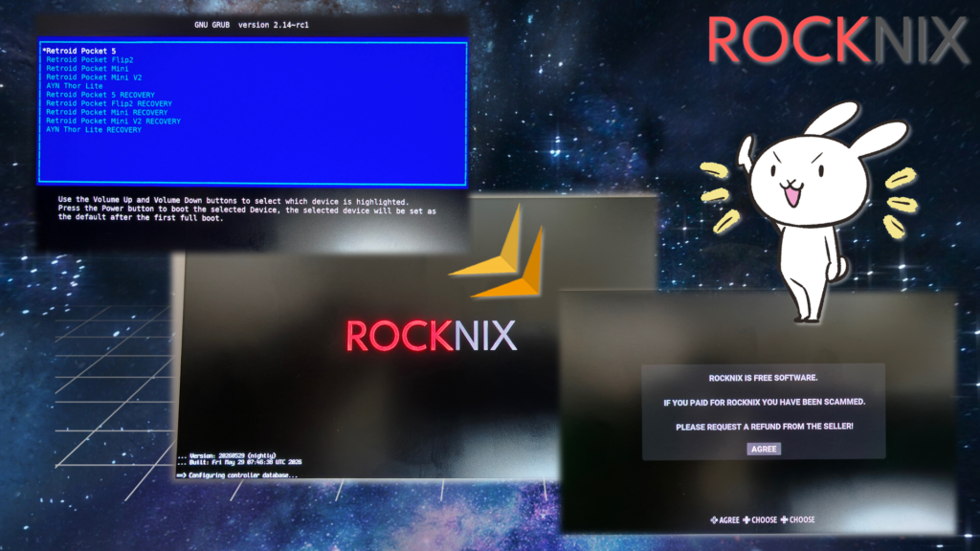This screenshot has width=980, height=551.
Task: Select the AYN Thor Lite RECOVERY entry
Action: 94,130
